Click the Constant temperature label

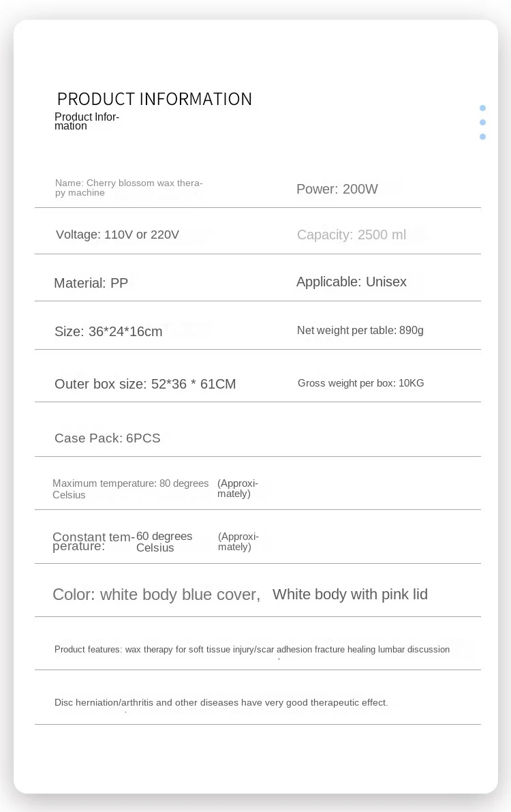click(93, 541)
